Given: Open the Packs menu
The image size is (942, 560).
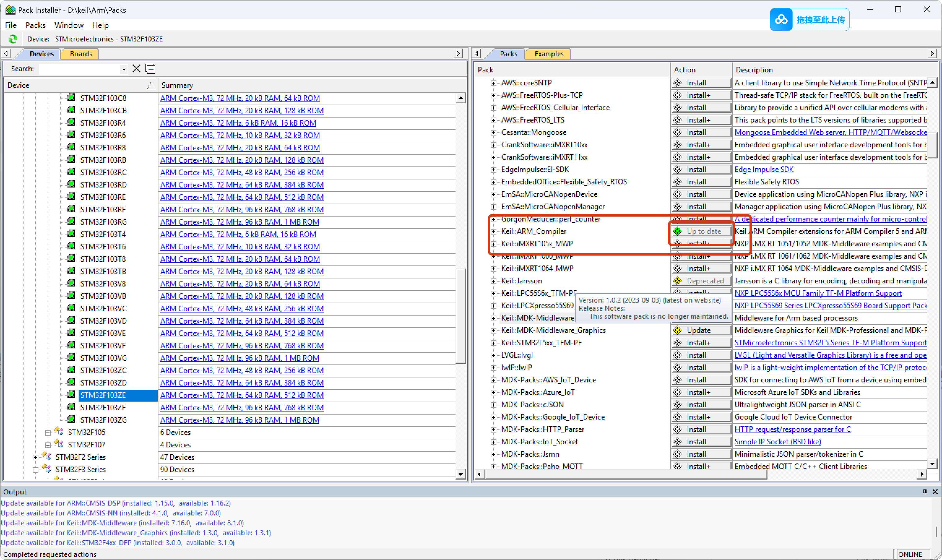Looking at the screenshot, I should click(x=35, y=25).
